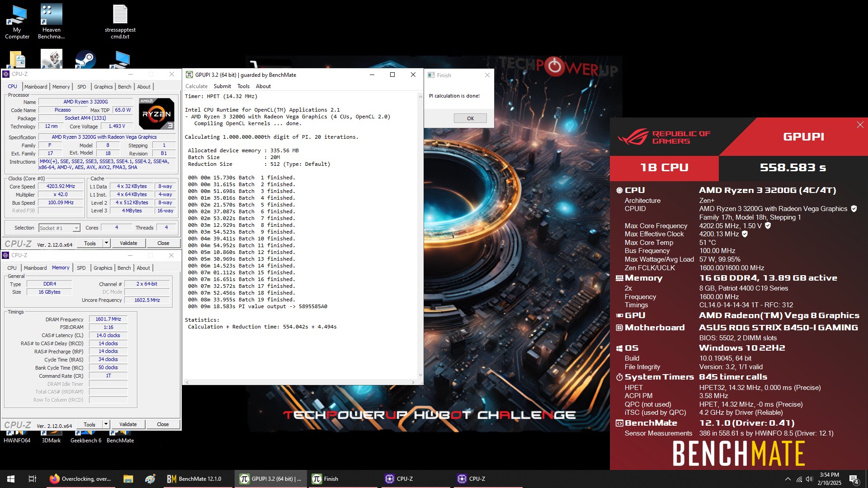Viewport: 868px width, 488px height.
Task: Open File Explorer from the taskbar
Action: click(128, 479)
